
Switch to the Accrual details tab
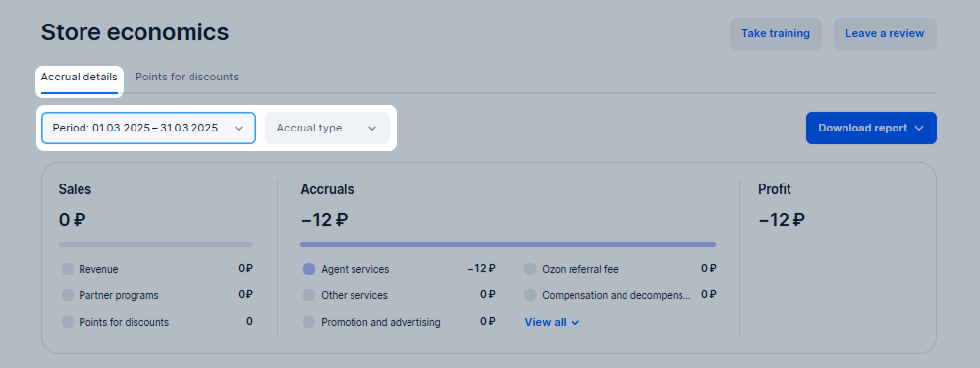80,79
